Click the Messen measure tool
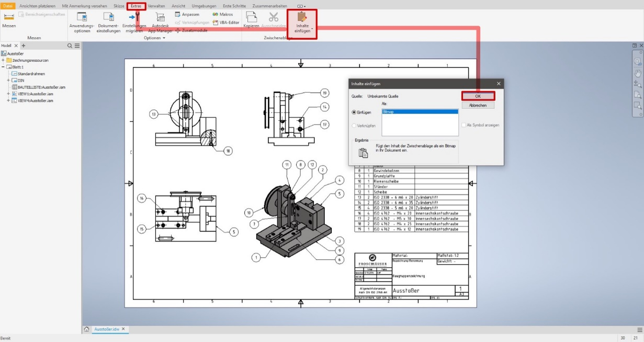 tap(9, 20)
